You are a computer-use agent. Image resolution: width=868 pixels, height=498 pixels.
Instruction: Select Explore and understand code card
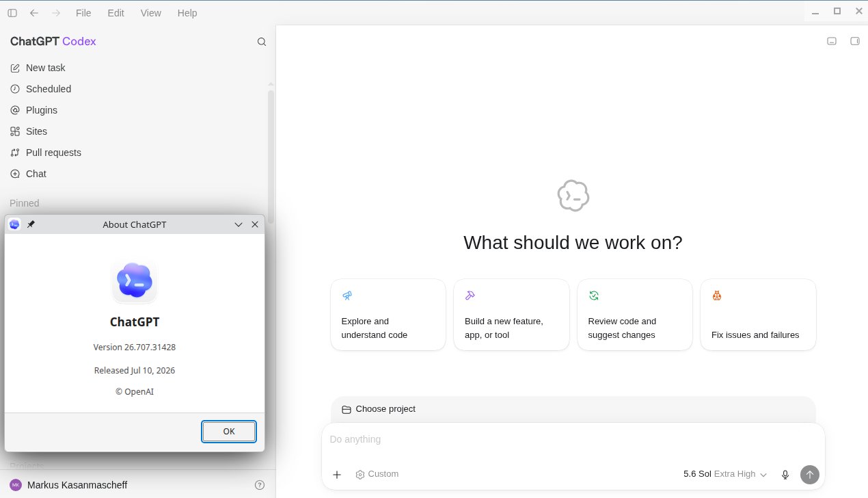click(x=388, y=315)
